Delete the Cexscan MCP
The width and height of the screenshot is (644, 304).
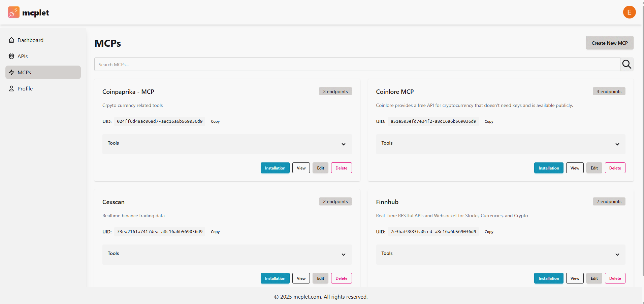point(341,278)
